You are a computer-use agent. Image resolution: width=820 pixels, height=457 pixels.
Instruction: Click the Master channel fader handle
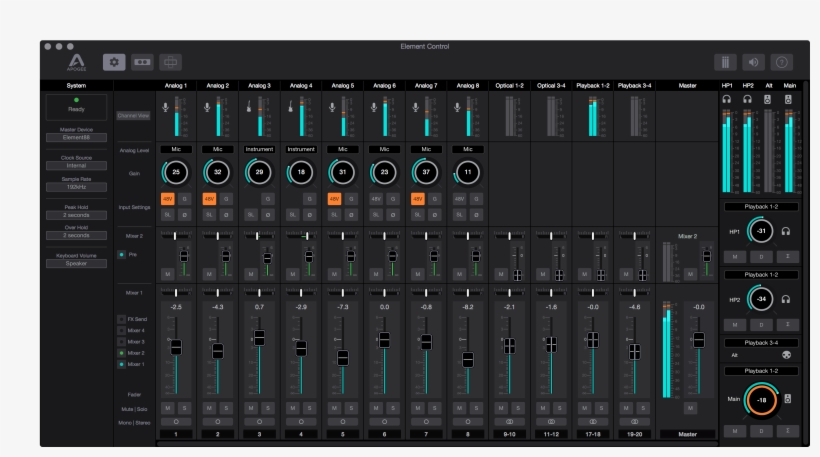pyautogui.click(x=699, y=340)
